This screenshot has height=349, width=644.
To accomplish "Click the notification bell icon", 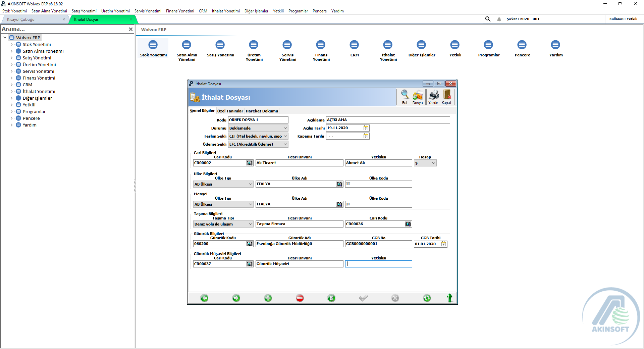I will point(499,19).
